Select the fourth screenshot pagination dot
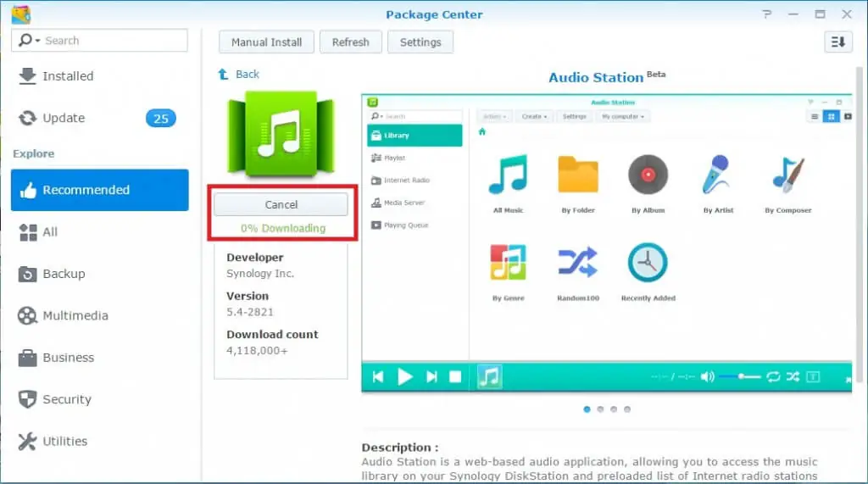This screenshot has height=484, width=868. 627,409
